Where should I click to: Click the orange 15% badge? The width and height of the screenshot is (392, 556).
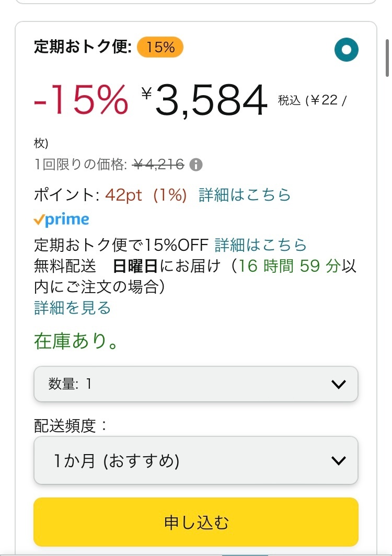(x=160, y=48)
